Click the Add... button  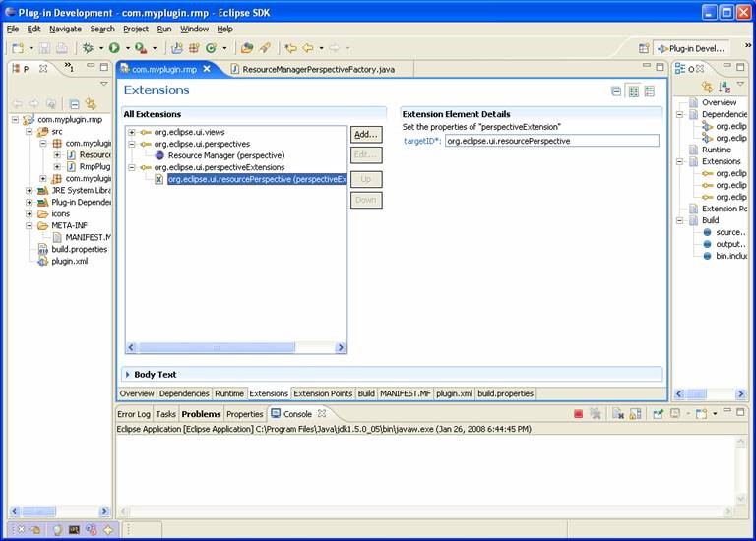point(365,134)
